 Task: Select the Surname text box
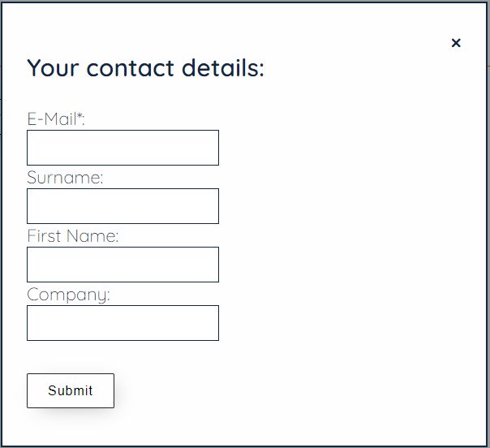point(122,206)
